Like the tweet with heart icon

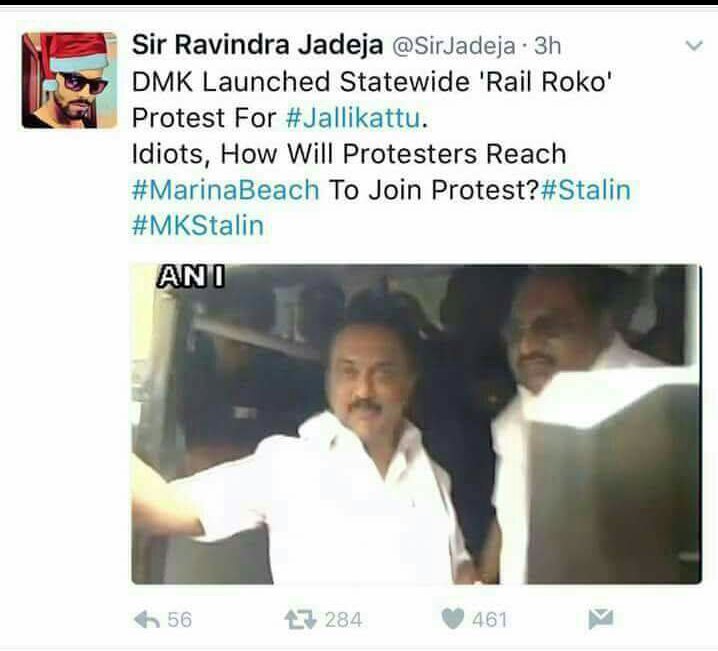(x=453, y=619)
